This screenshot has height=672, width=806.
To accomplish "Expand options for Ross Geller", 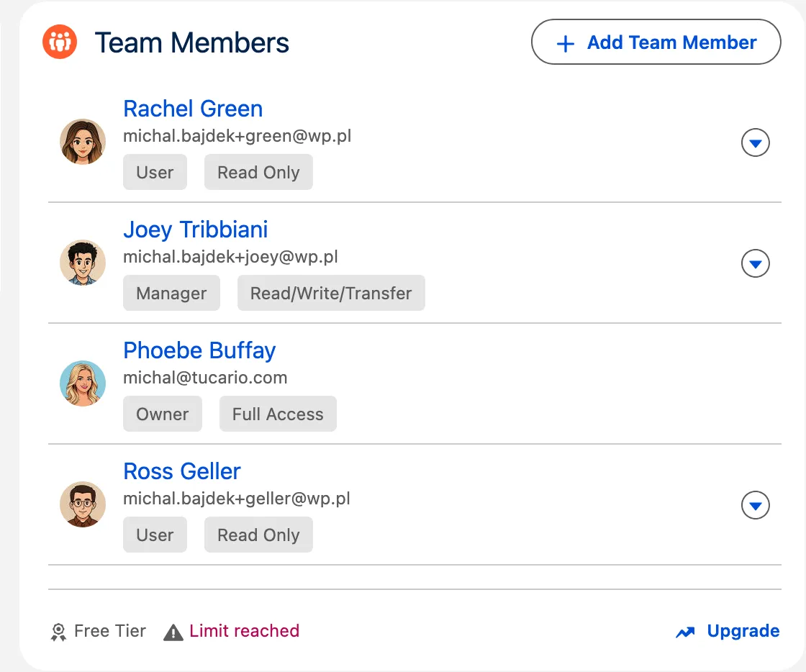I will (x=755, y=506).
